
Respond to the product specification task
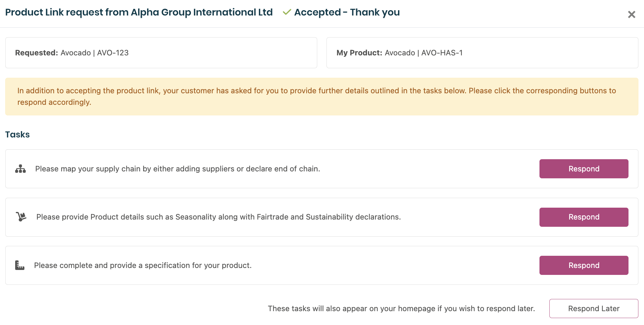click(x=583, y=265)
